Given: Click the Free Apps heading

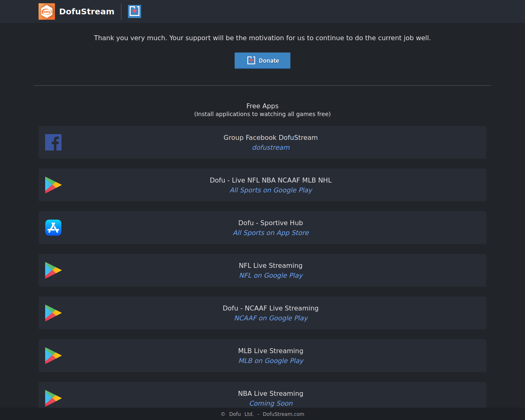Looking at the screenshot, I should tap(262, 106).
